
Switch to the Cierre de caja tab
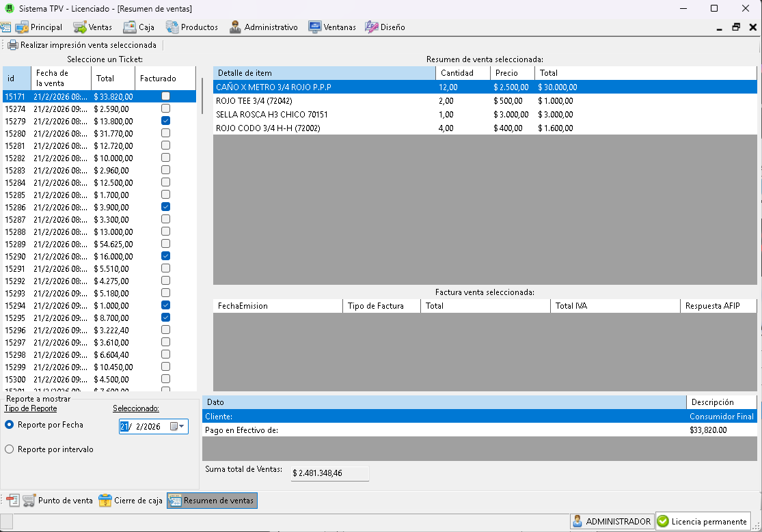pos(131,501)
